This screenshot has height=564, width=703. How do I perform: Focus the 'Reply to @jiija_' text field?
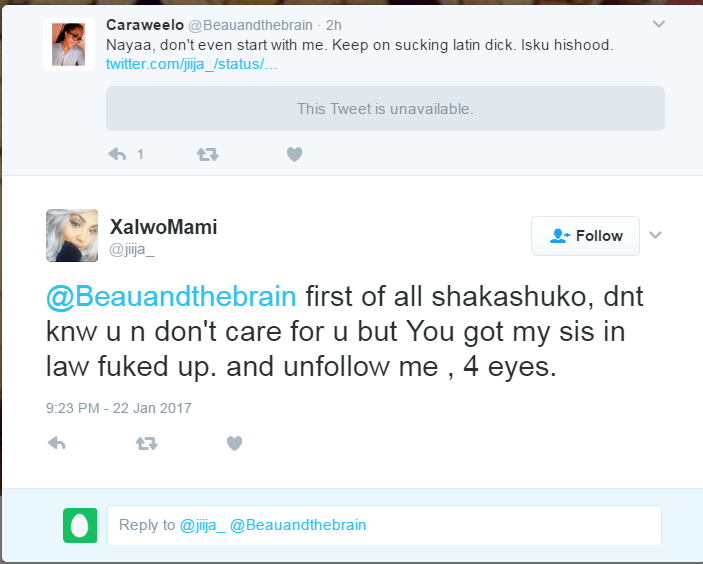click(384, 525)
